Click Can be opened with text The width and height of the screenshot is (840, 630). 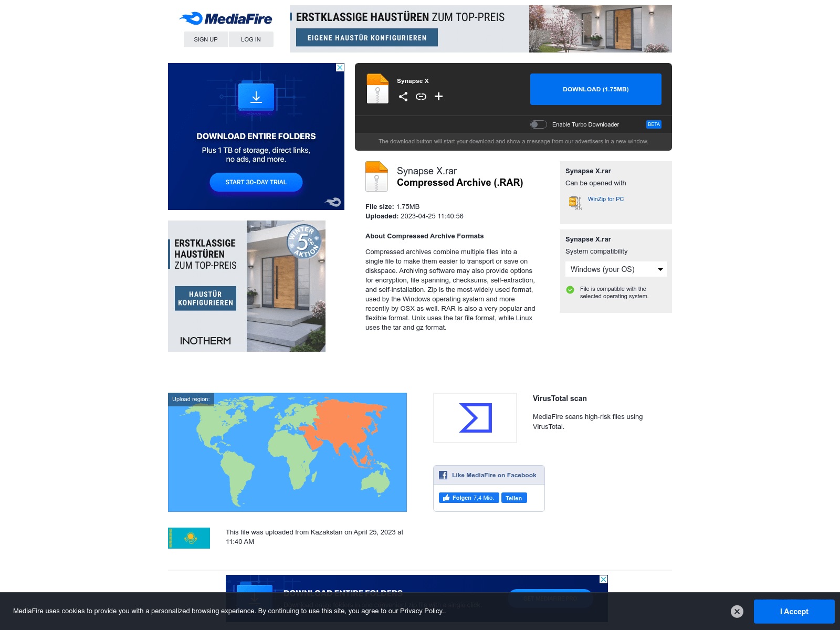[596, 183]
